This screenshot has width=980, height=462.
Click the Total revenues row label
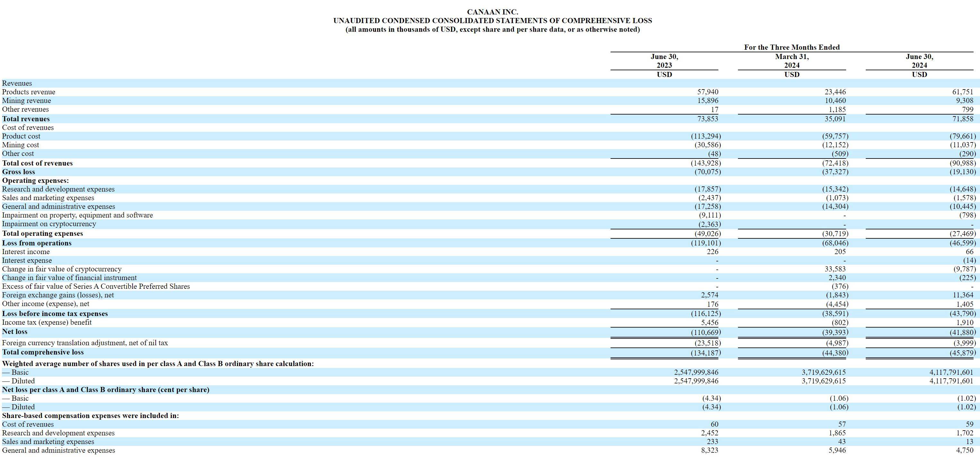pyautogui.click(x=26, y=119)
